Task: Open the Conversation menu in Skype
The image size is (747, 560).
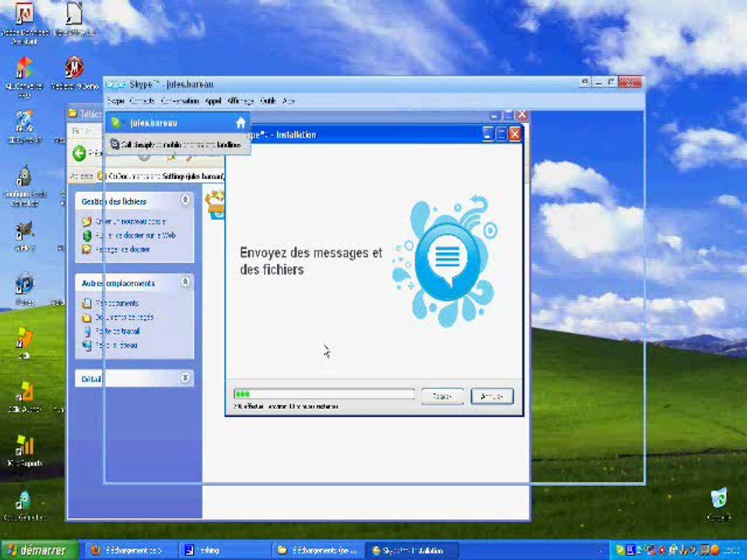Action: [x=180, y=101]
